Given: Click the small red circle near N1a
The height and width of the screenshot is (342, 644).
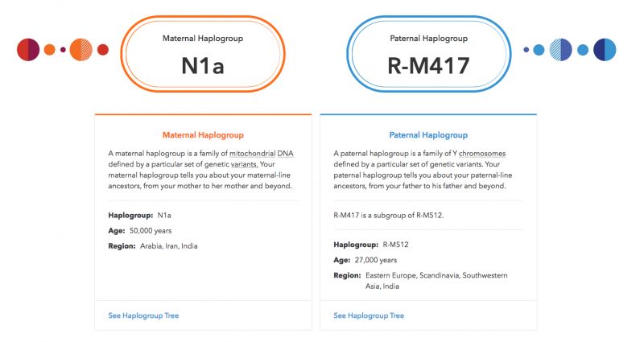Looking at the screenshot, I should pos(103,50).
